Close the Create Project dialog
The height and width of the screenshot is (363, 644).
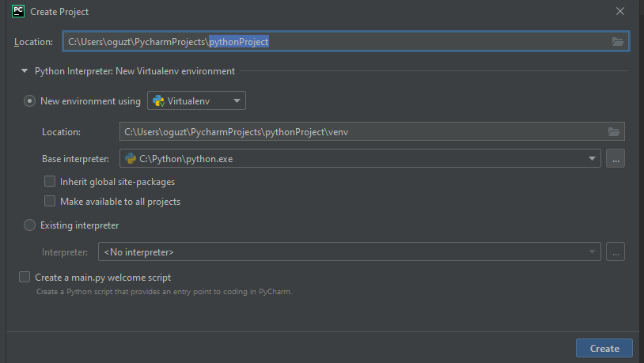[x=620, y=12]
